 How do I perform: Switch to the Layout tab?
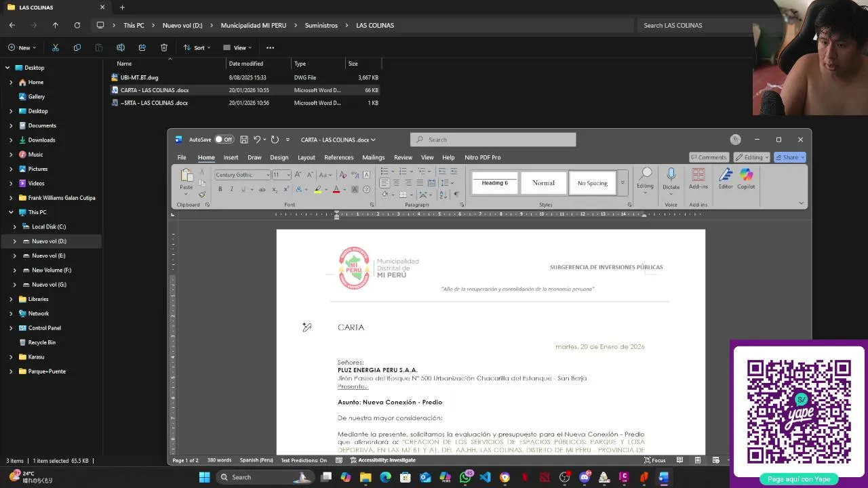click(x=307, y=157)
